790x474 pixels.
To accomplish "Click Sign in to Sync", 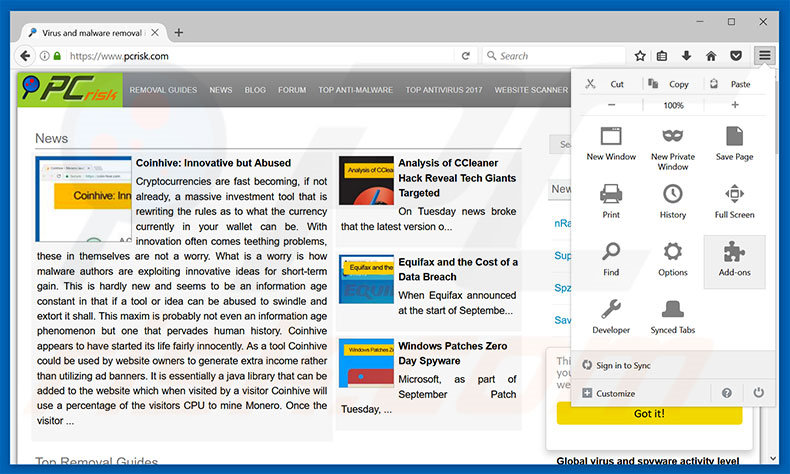I will point(617,365).
